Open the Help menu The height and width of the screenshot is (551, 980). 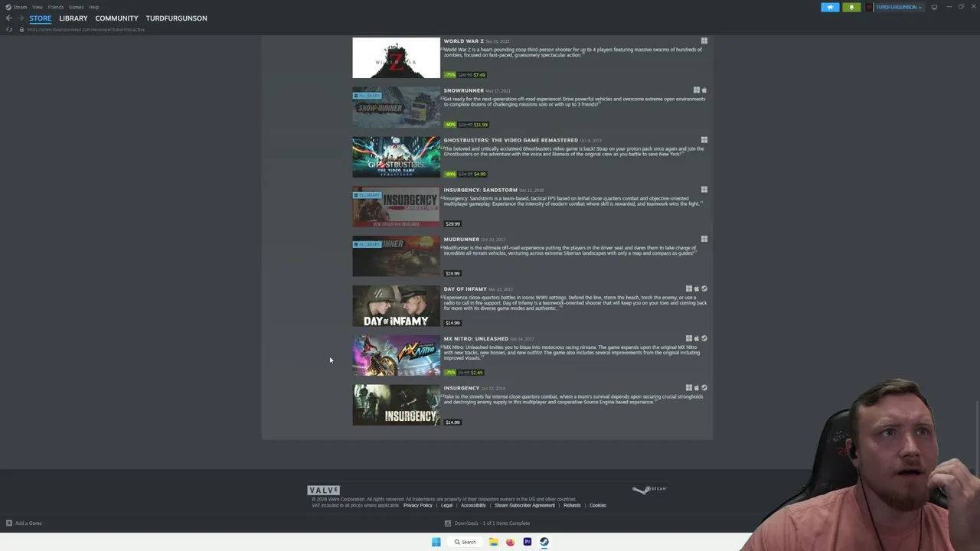pos(93,7)
